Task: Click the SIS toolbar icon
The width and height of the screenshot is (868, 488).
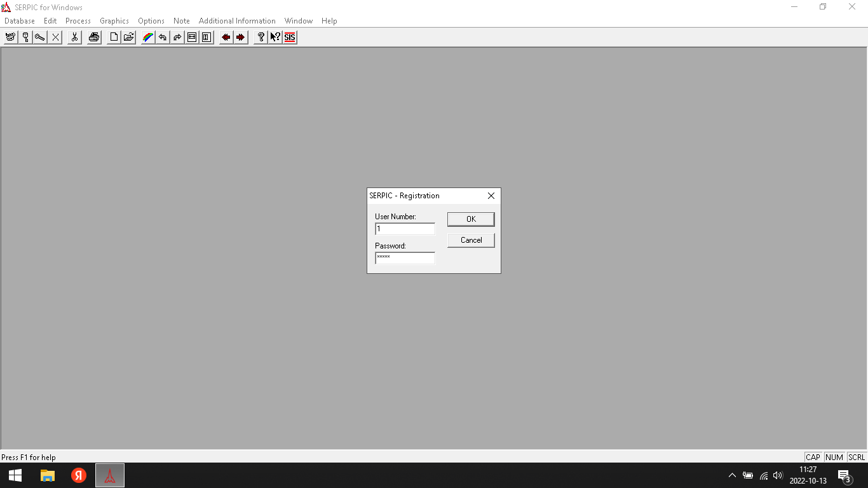Action: (x=290, y=37)
